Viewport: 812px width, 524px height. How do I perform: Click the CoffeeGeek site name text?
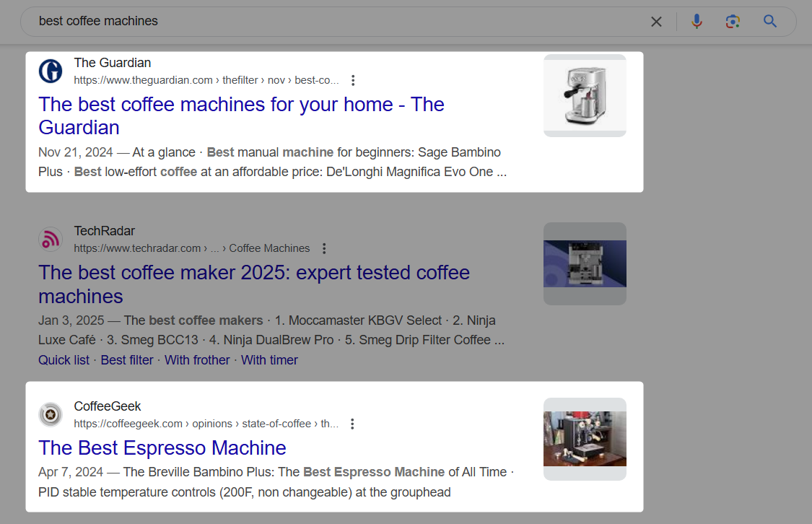[x=108, y=406]
